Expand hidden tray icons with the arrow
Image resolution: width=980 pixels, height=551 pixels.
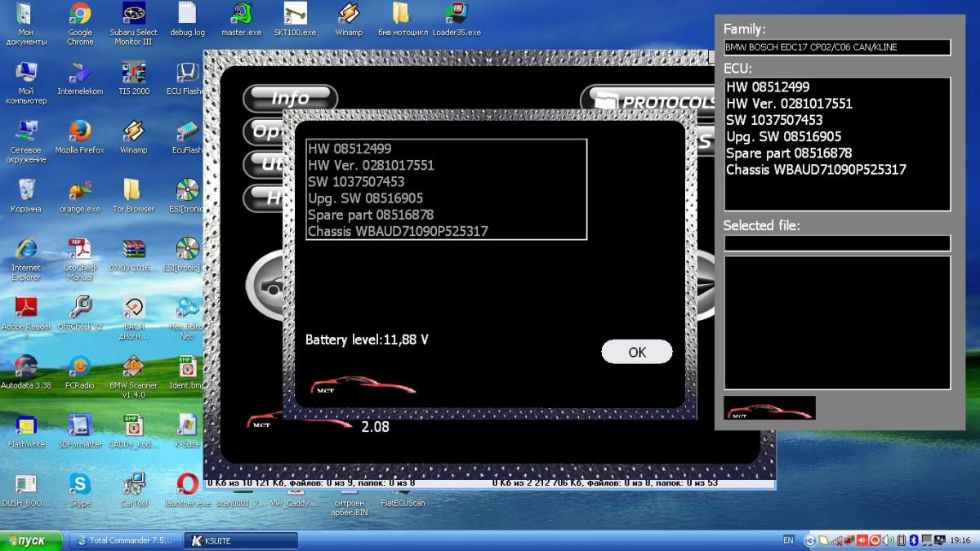click(x=810, y=540)
